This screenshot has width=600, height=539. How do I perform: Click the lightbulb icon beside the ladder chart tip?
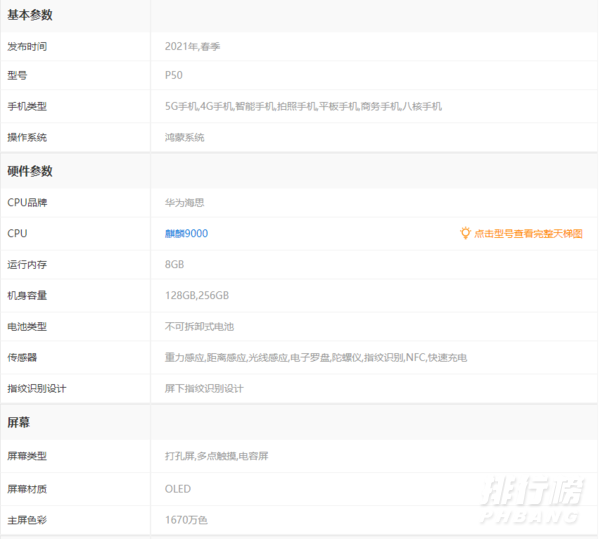pyautogui.click(x=465, y=233)
